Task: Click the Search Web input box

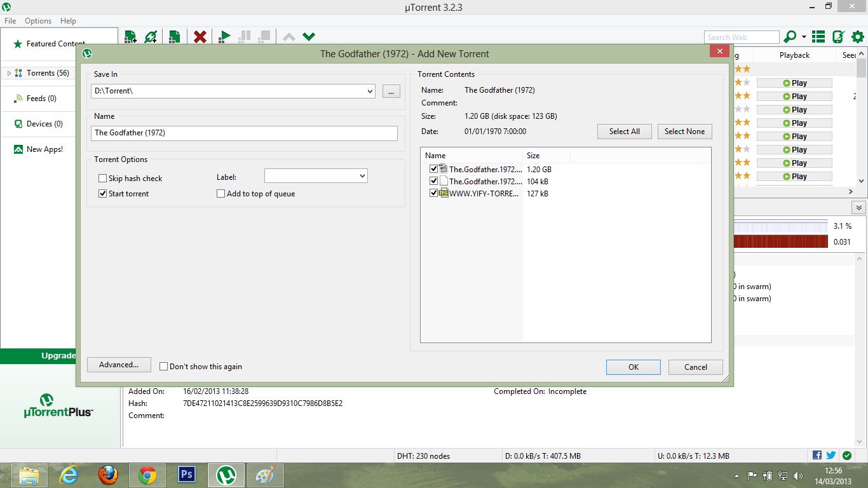Action: [742, 37]
